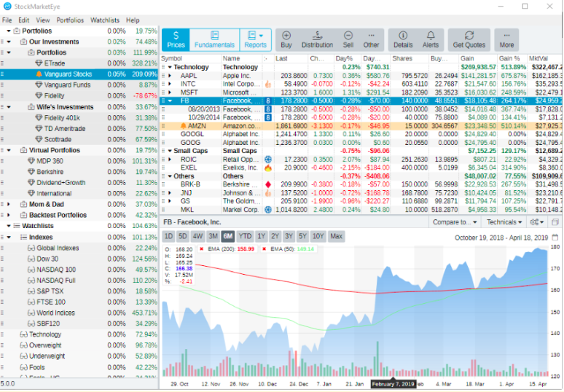564x392 pixels.
Task: Click the chart panel detach icon
Action: [x=555, y=222]
